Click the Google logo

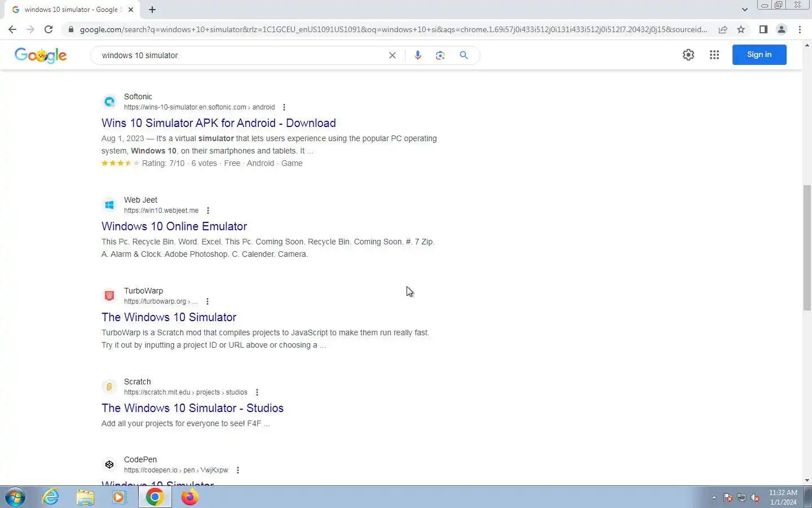(x=41, y=55)
